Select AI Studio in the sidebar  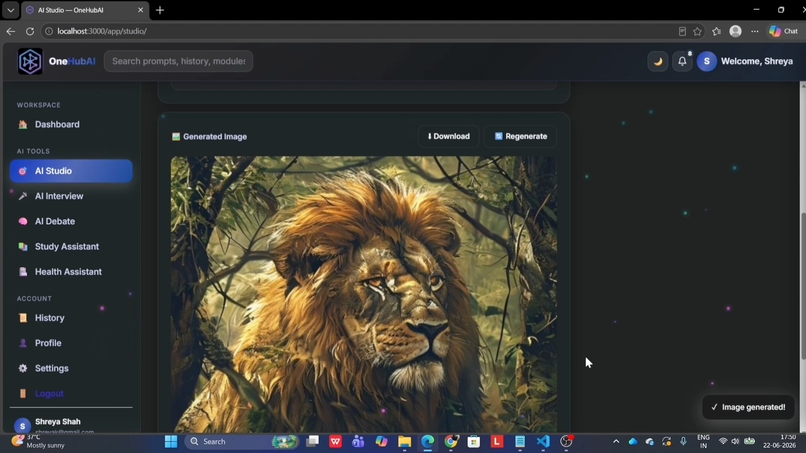[x=71, y=171]
